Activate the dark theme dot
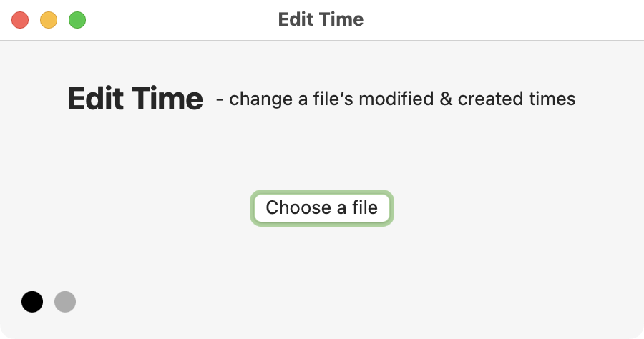This screenshot has width=644, height=339. pyautogui.click(x=32, y=302)
